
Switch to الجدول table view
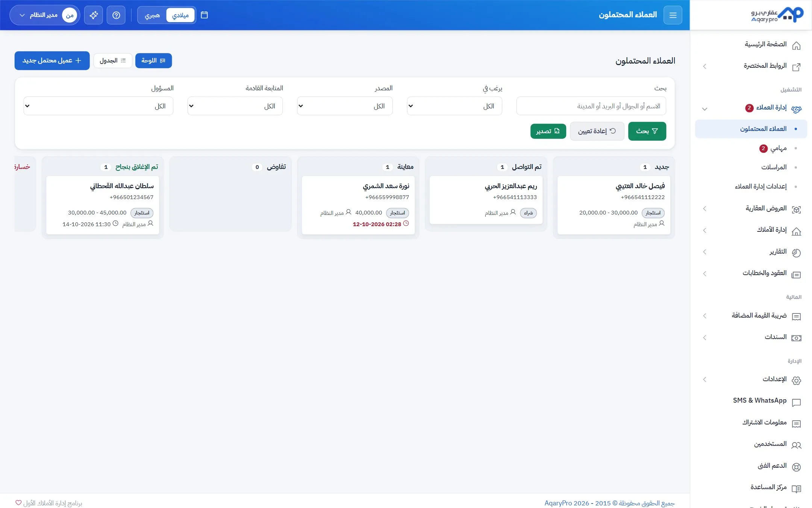[x=113, y=61]
